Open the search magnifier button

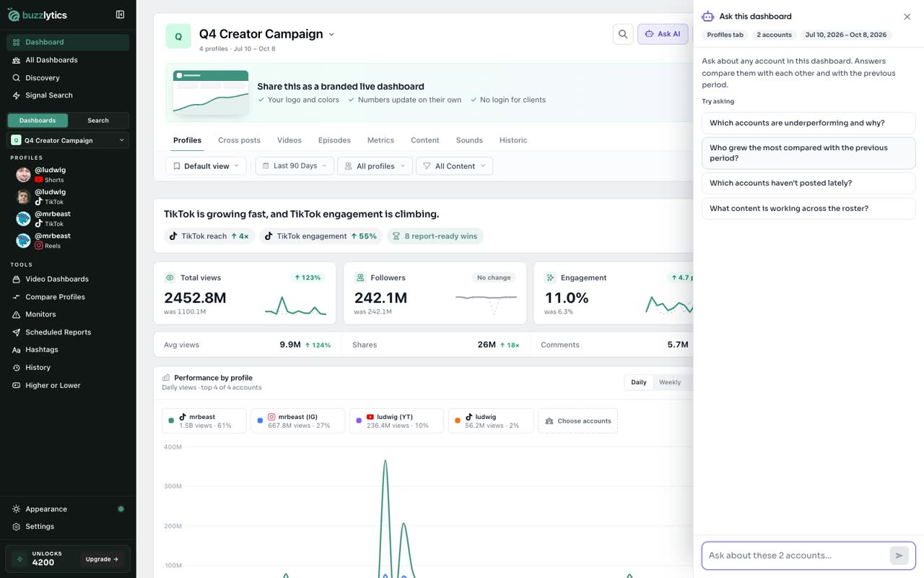[x=623, y=34]
